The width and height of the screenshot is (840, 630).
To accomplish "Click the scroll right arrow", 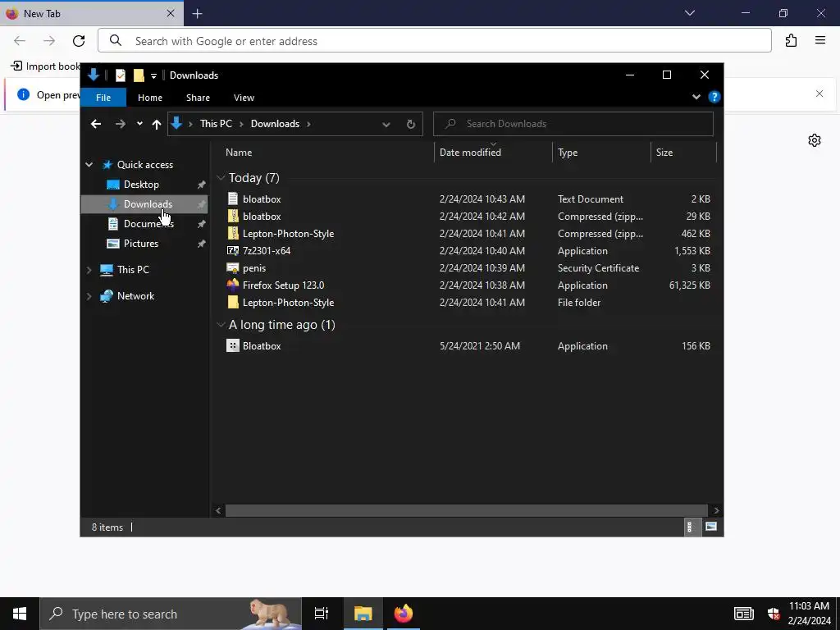I will pyautogui.click(x=715, y=510).
